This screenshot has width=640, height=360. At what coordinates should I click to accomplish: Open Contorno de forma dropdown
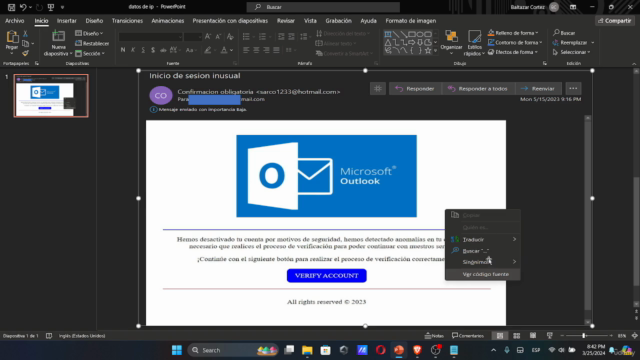(x=515, y=42)
